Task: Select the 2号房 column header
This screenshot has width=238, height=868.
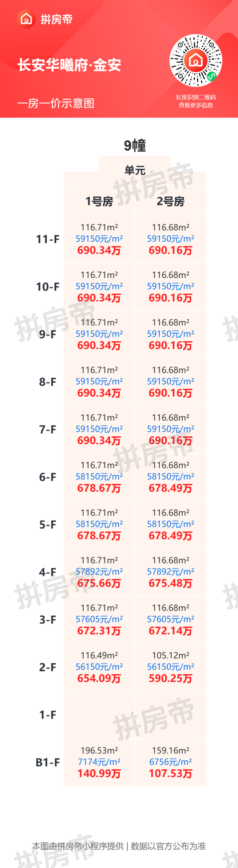Action: coord(170,201)
